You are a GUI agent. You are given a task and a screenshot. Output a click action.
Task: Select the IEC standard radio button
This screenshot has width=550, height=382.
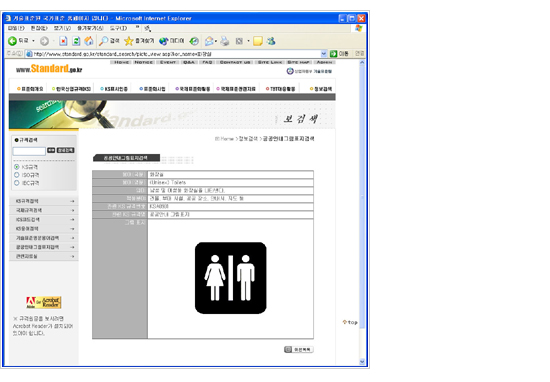pos(16,183)
